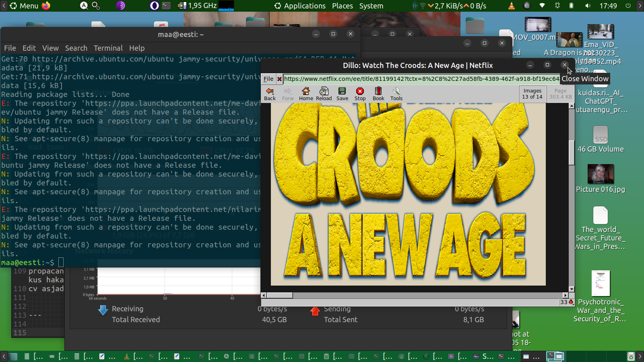Select the Picture 016.jpg desktop thumbnail
The image size is (644, 362).
pyautogui.click(x=601, y=174)
